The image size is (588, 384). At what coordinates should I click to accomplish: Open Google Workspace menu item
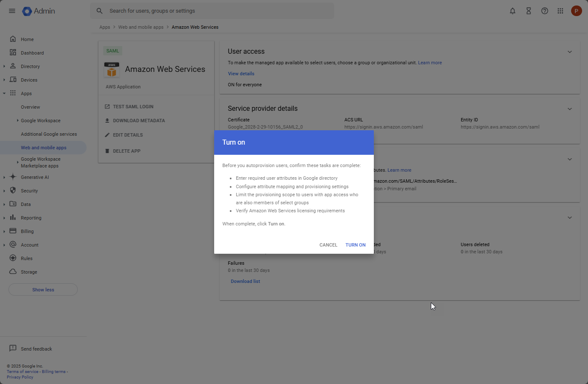41,121
